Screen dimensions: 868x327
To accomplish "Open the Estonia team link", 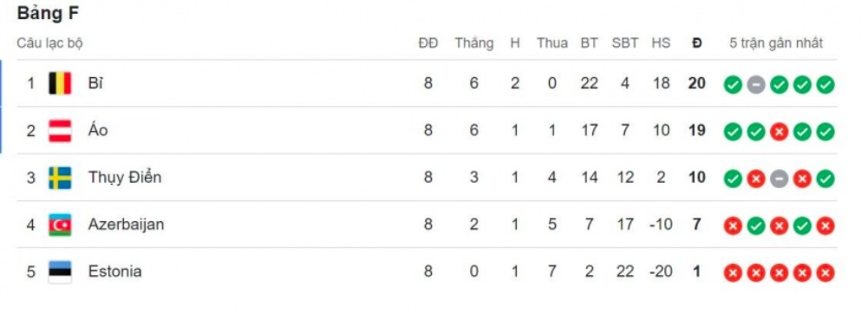I will tap(114, 271).
